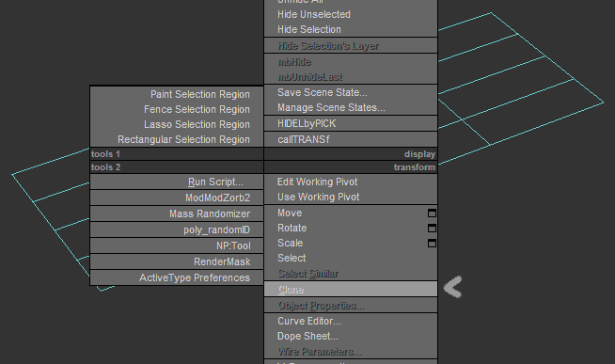
Task: Select the mbUnhideLast entry
Action: (x=351, y=77)
